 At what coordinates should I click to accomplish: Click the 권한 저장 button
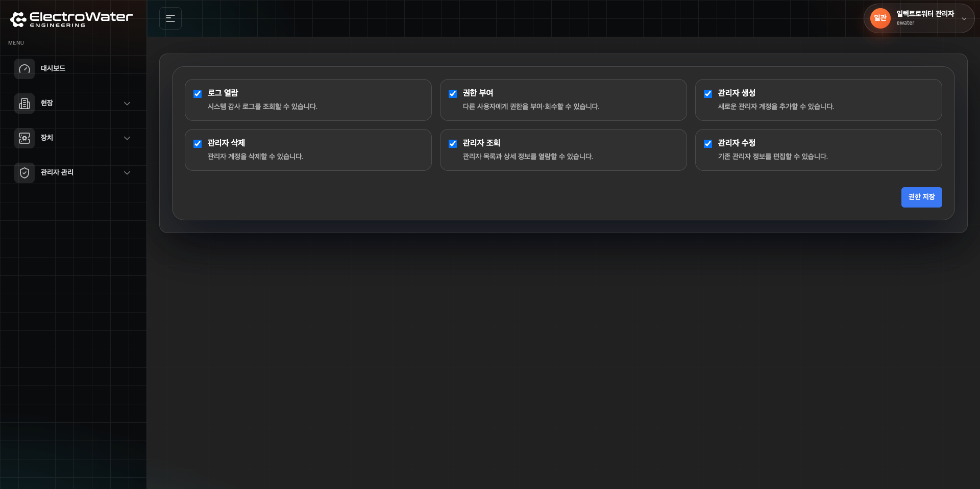921,197
